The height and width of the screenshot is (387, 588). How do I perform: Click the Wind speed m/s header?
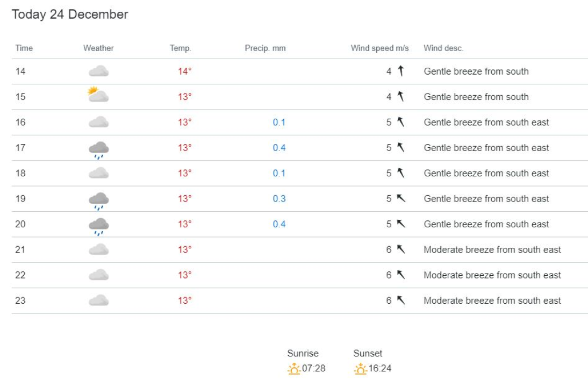(379, 48)
